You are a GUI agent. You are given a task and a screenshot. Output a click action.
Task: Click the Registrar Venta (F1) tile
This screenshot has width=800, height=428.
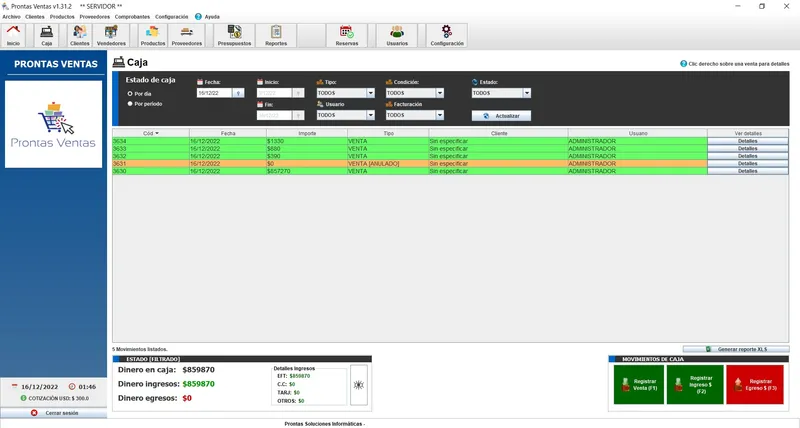tap(639, 385)
